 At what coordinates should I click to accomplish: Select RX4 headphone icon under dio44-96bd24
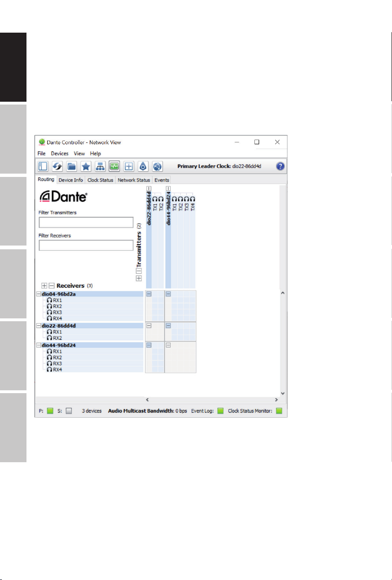point(49,369)
